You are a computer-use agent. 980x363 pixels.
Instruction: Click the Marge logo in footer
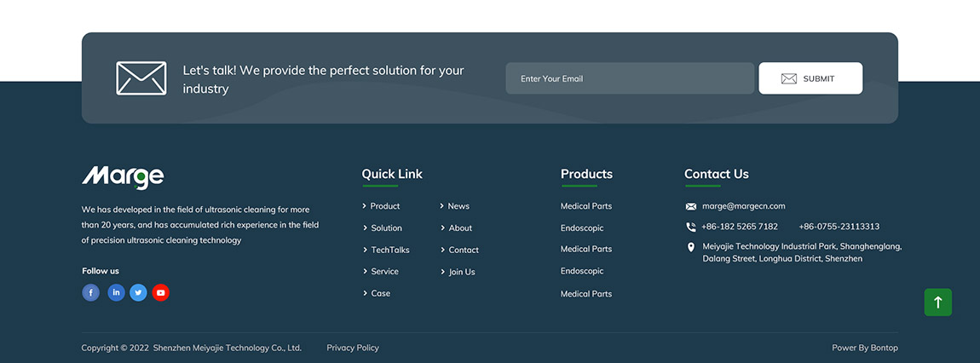pyautogui.click(x=123, y=176)
